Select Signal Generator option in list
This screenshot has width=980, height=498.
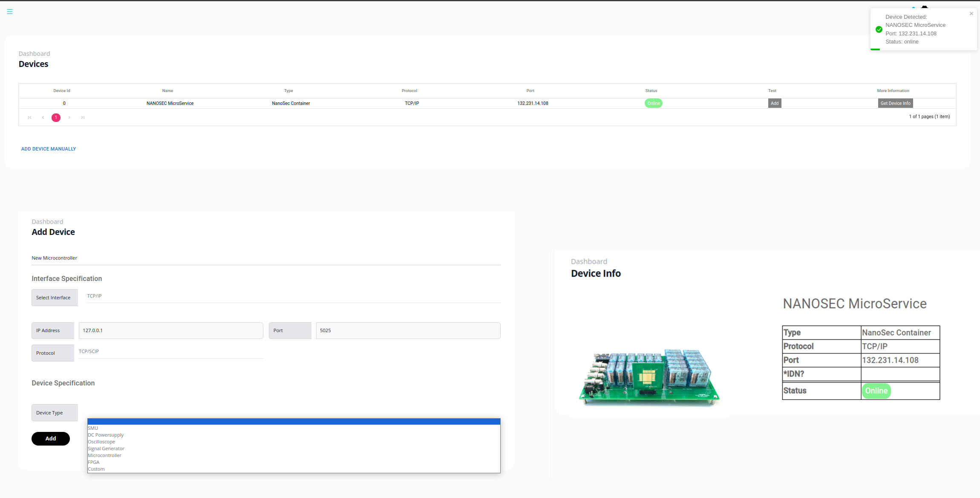tap(106, 449)
